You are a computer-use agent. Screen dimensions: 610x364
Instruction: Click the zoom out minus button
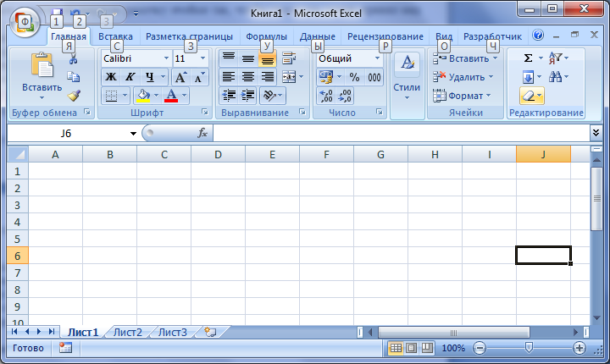click(480, 348)
